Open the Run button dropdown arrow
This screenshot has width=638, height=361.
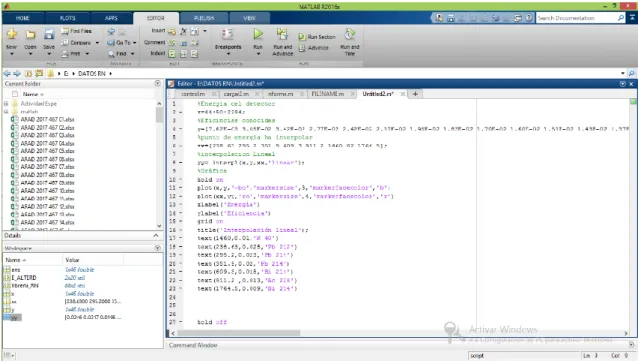[258, 53]
